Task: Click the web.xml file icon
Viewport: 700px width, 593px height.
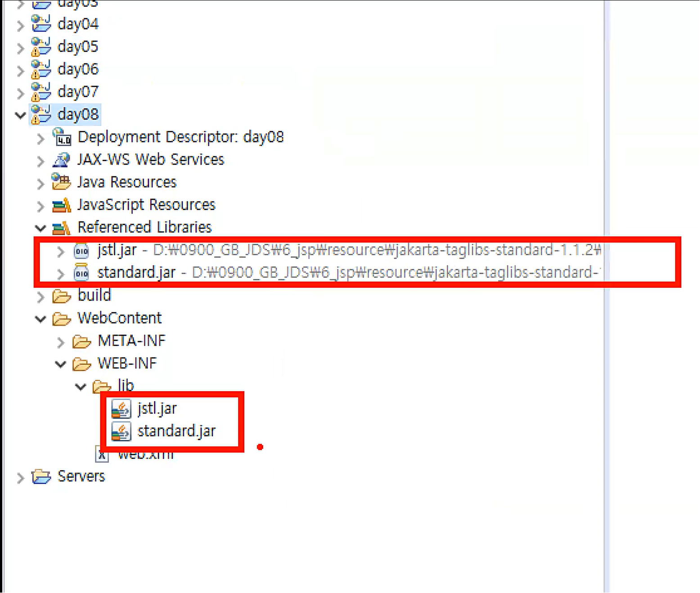Action: pos(102,454)
